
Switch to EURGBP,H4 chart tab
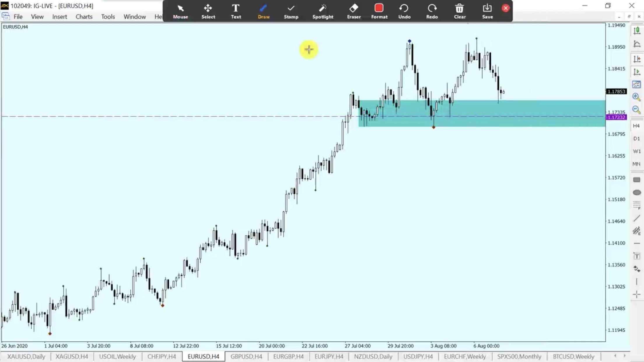click(288, 356)
